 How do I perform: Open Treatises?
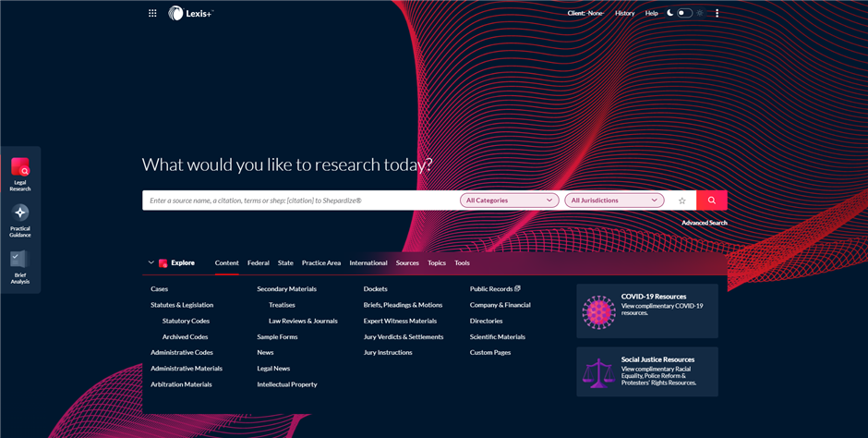coord(282,305)
